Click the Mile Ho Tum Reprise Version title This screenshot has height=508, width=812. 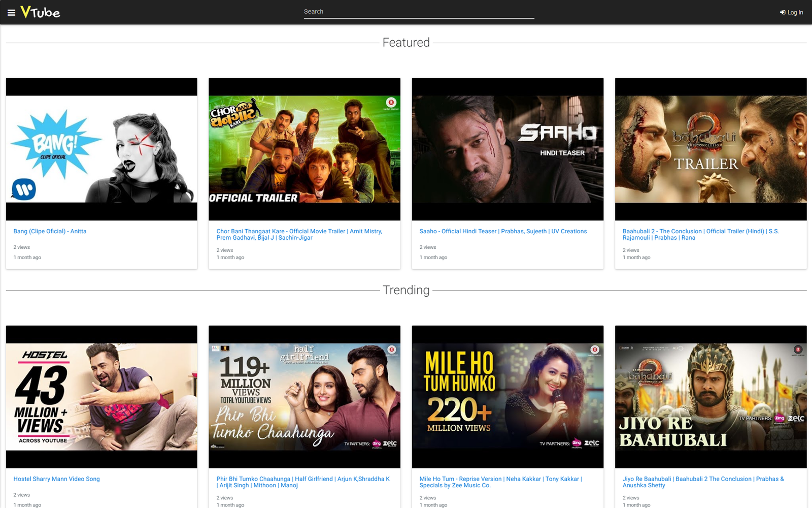[x=501, y=482]
